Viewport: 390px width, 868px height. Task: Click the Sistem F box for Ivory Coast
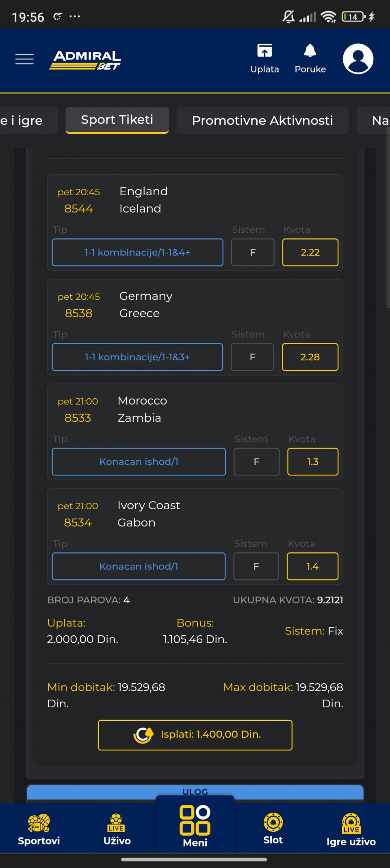coord(256,566)
